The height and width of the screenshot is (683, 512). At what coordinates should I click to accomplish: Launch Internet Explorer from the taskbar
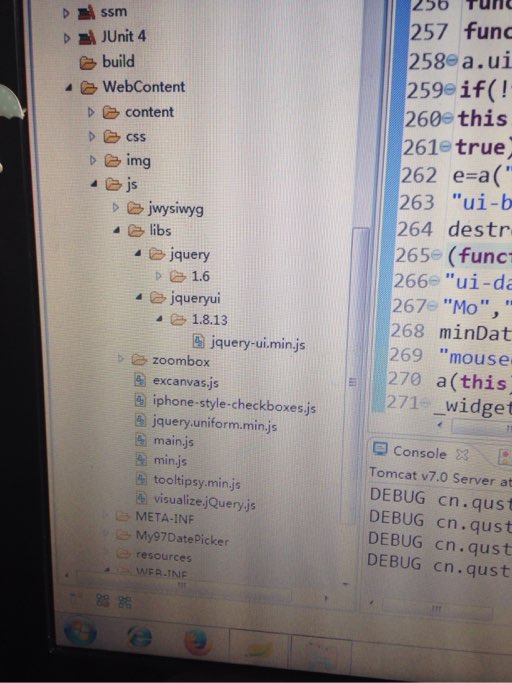[x=139, y=636]
